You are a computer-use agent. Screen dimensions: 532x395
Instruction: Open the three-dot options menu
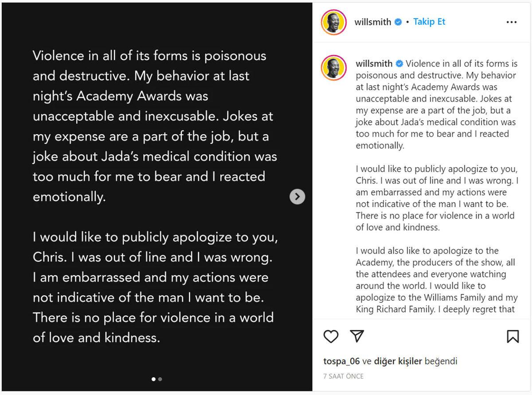[x=512, y=21]
